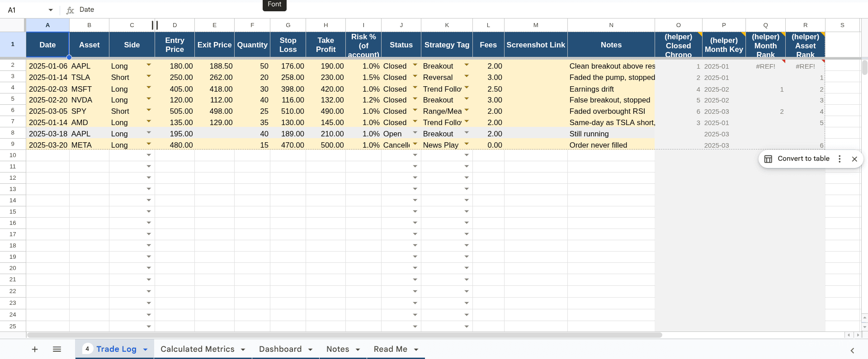Open the Read Me sheet tab
Viewport: 868px width, 359px height.
pyautogui.click(x=391, y=349)
